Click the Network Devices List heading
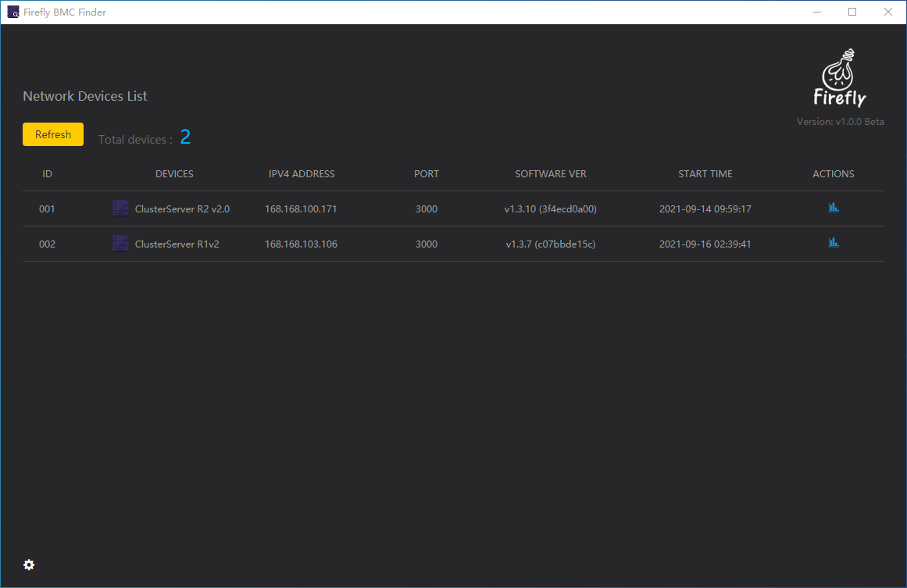This screenshot has height=588, width=907. point(85,96)
